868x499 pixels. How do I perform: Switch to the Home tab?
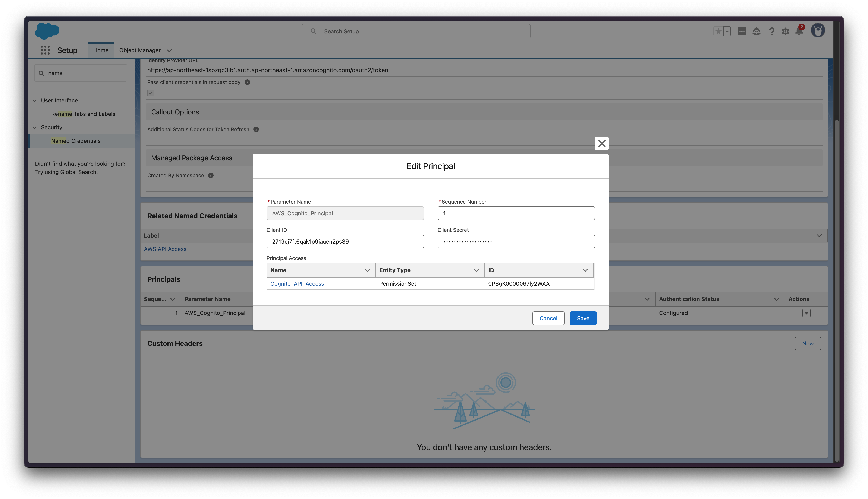(101, 50)
